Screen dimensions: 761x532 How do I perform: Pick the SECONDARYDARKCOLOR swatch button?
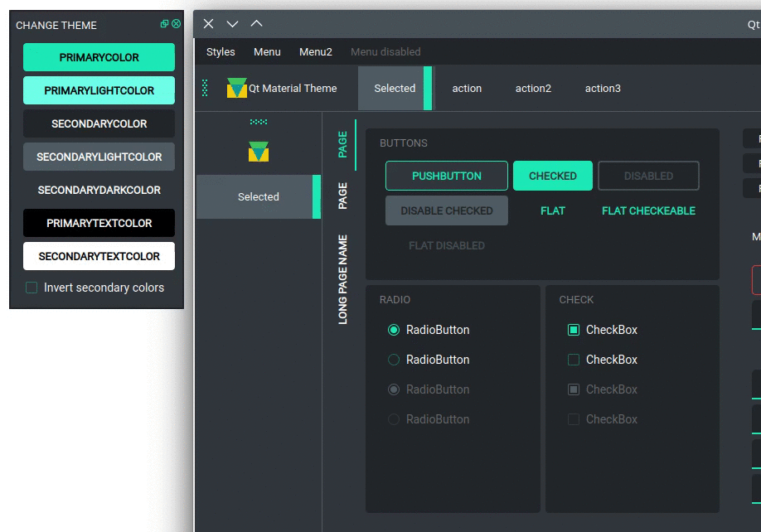99,190
